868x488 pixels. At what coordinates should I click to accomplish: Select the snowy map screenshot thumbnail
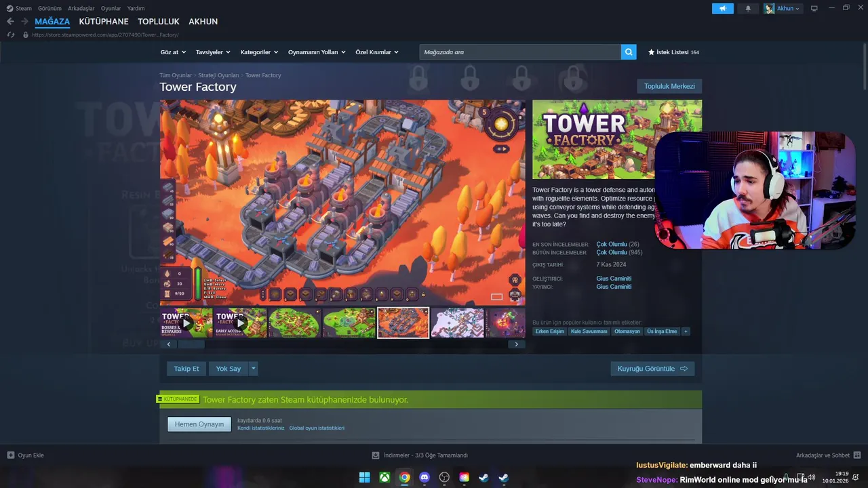[x=458, y=323]
